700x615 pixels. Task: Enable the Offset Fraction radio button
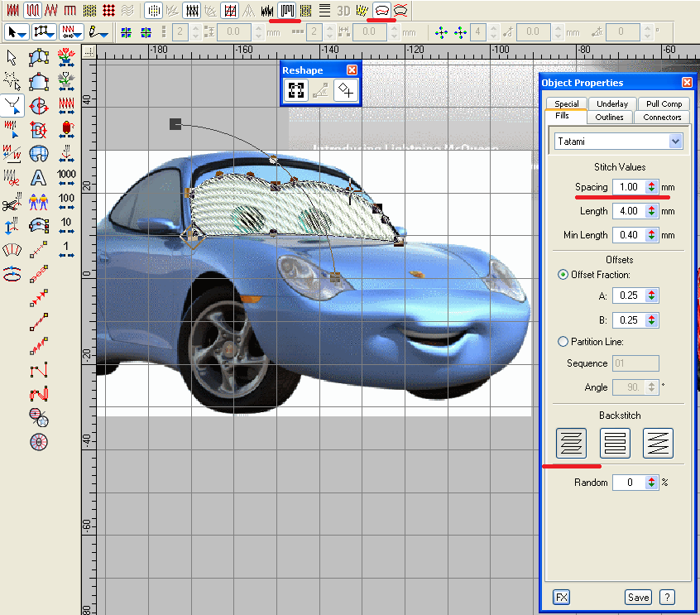point(563,275)
